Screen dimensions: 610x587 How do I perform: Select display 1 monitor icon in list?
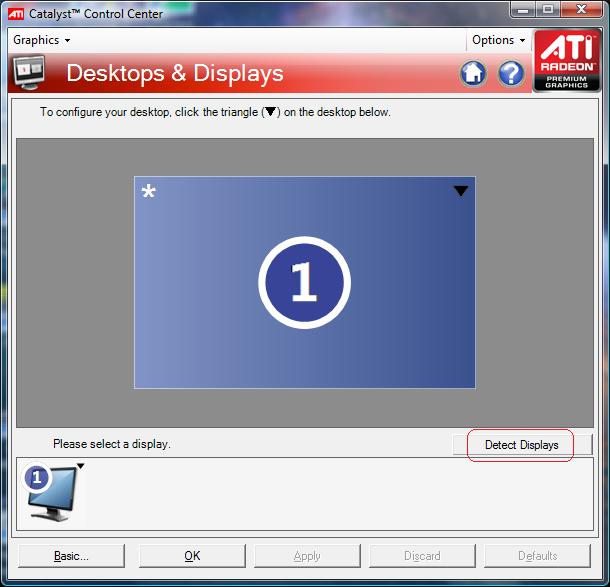tap(51, 492)
